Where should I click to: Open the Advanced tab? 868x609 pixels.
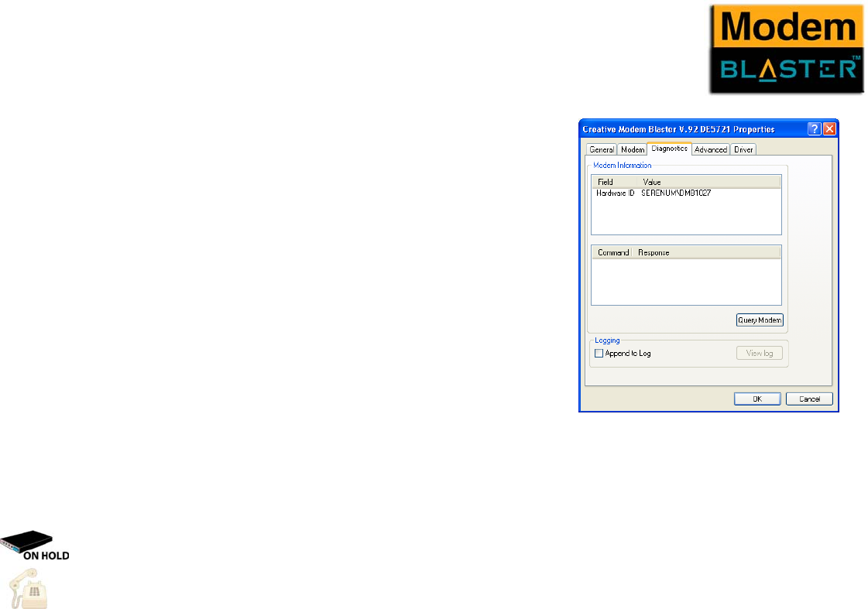[x=711, y=149]
